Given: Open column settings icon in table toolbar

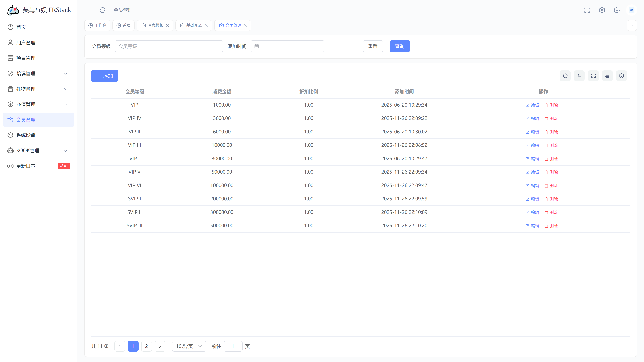Looking at the screenshot, I should click(621, 76).
